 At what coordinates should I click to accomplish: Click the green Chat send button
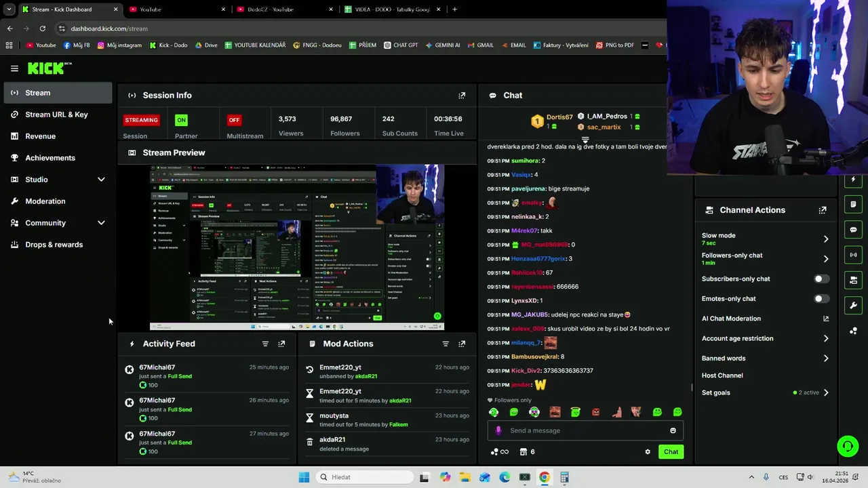671,452
